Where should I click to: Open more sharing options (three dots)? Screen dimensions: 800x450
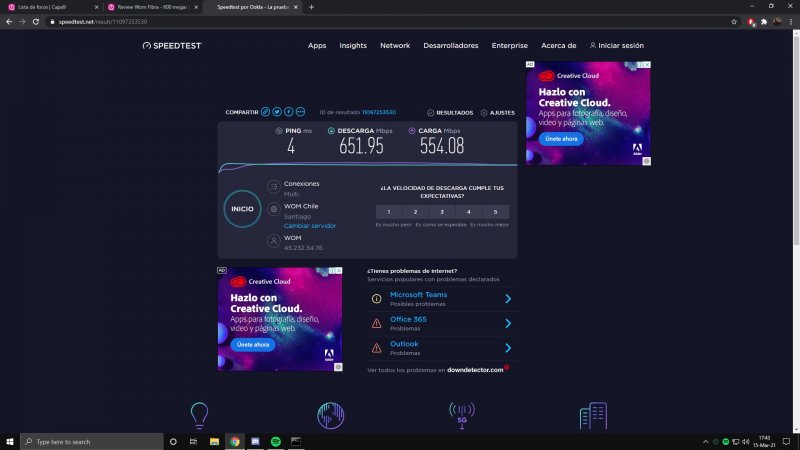300,112
